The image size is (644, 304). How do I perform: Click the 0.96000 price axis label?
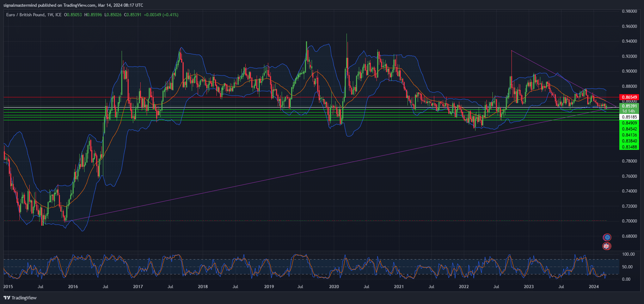(x=629, y=26)
